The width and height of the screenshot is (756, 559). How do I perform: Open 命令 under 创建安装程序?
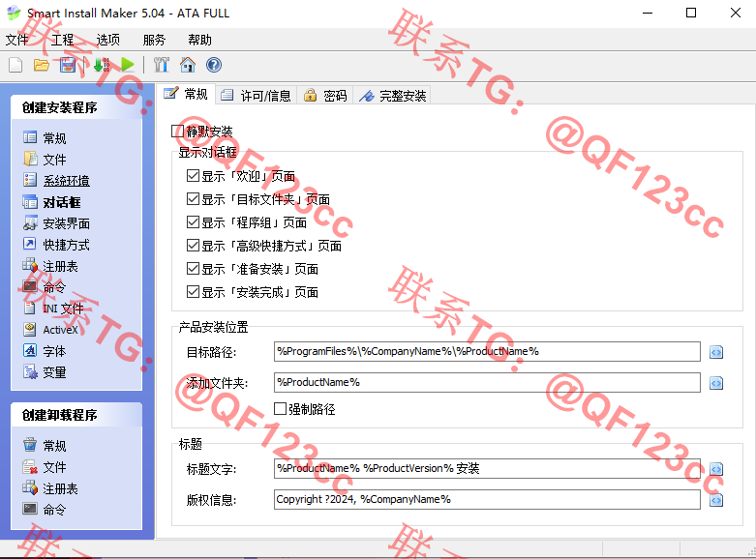(45, 287)
